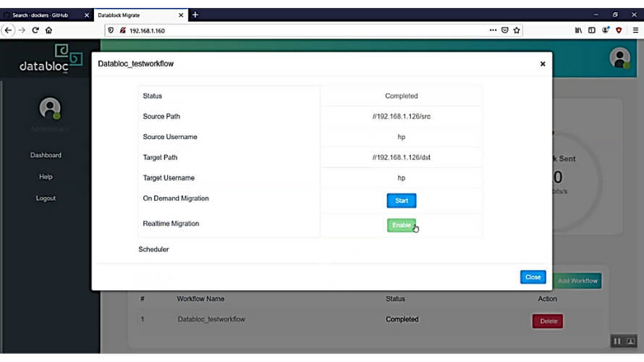Click the Completed status value in dialog

[x=402, y=96]
